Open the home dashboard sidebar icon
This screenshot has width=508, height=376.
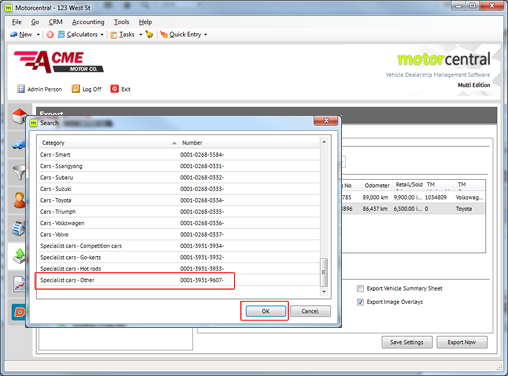(19, 116)
